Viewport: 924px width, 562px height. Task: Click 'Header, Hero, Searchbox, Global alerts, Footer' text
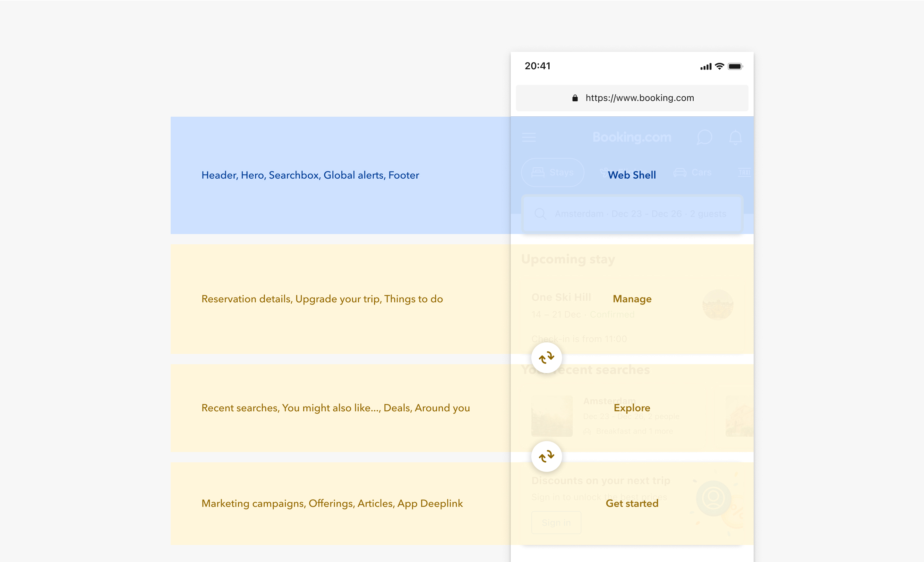click(310, 175)
